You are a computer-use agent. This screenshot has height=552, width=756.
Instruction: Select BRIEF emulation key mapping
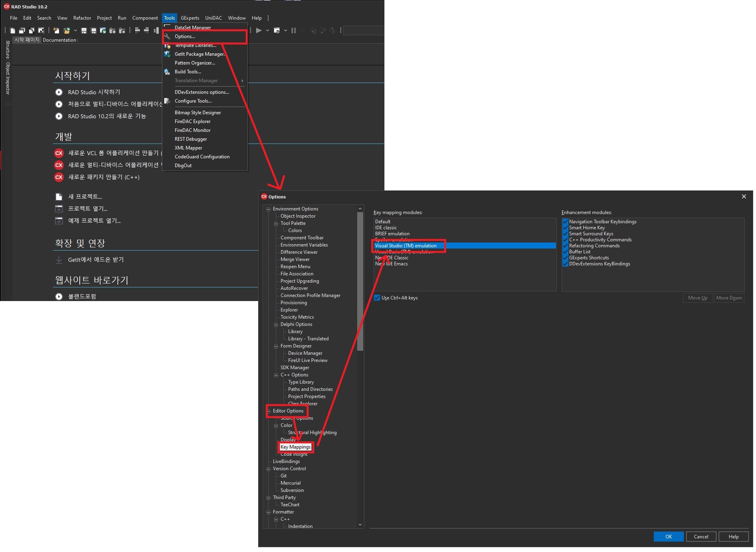point(465,234)
